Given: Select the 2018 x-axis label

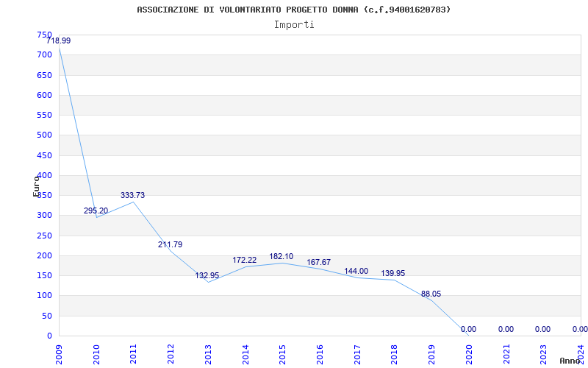Looking at the screenshot, I should [395, 354].
